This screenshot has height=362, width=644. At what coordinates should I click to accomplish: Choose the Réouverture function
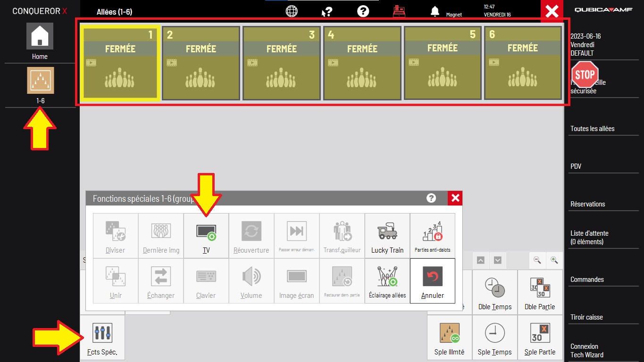[251, 236]
